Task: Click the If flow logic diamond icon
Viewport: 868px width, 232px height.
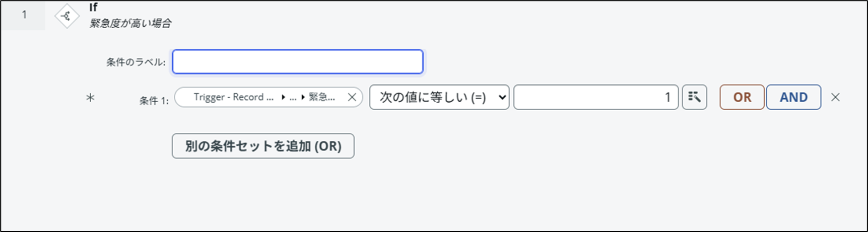Action: [66, 16]
